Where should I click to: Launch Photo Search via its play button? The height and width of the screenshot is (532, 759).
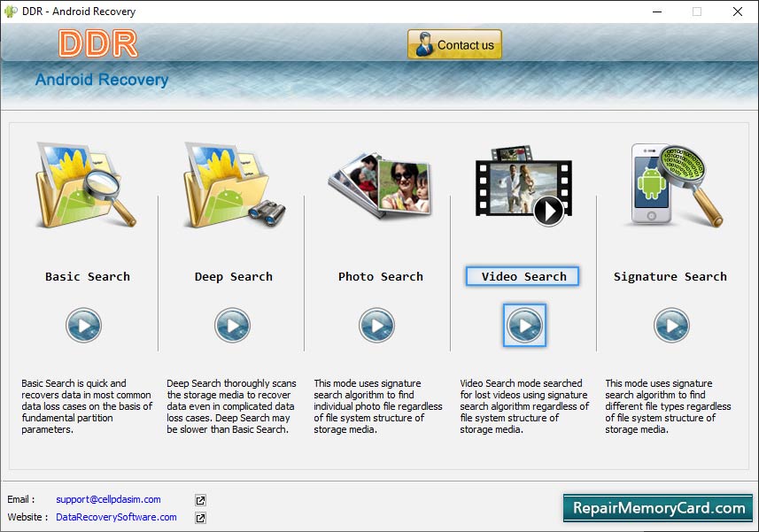coord(376,326)
